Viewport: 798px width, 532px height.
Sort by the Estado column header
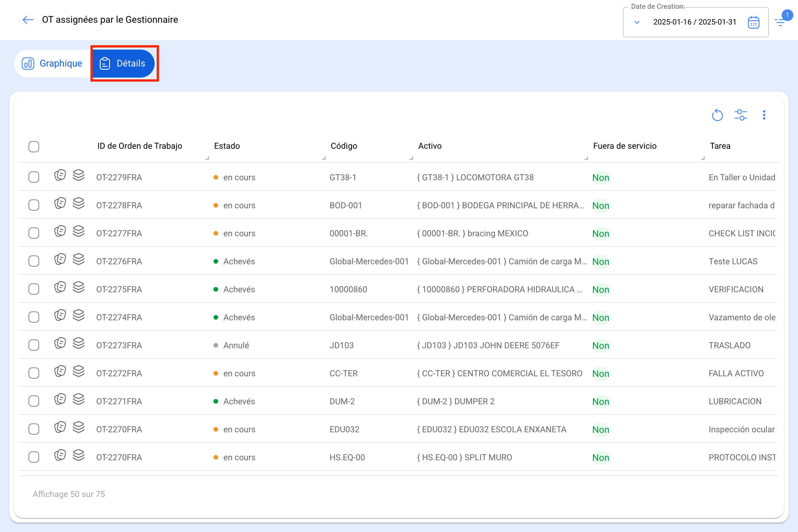tap(227, 146)
